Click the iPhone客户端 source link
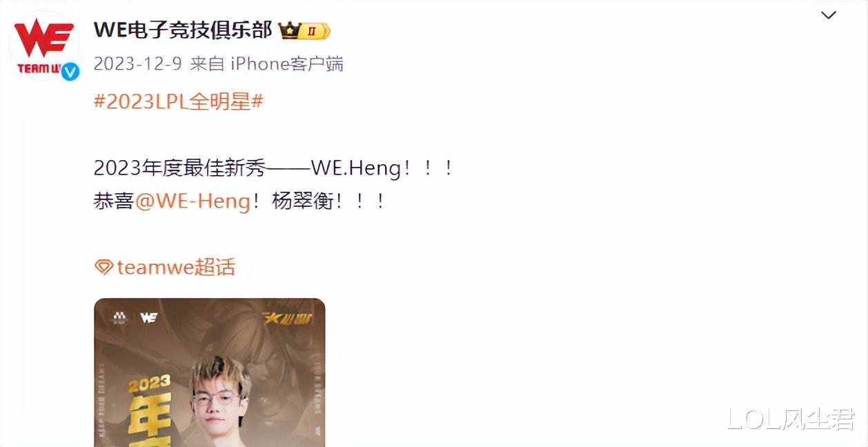 point(287,64)
